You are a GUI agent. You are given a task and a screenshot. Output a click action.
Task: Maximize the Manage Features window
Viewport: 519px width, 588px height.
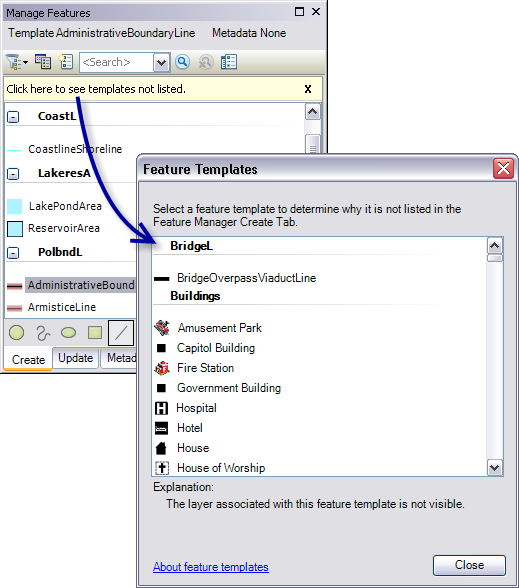click(299, 12)
